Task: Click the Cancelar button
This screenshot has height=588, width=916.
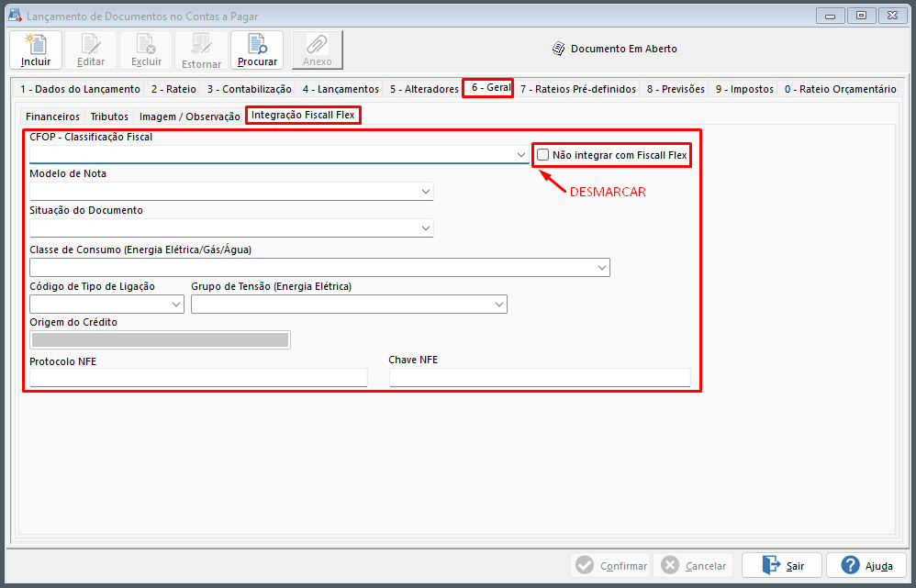Action: point(694,565)
